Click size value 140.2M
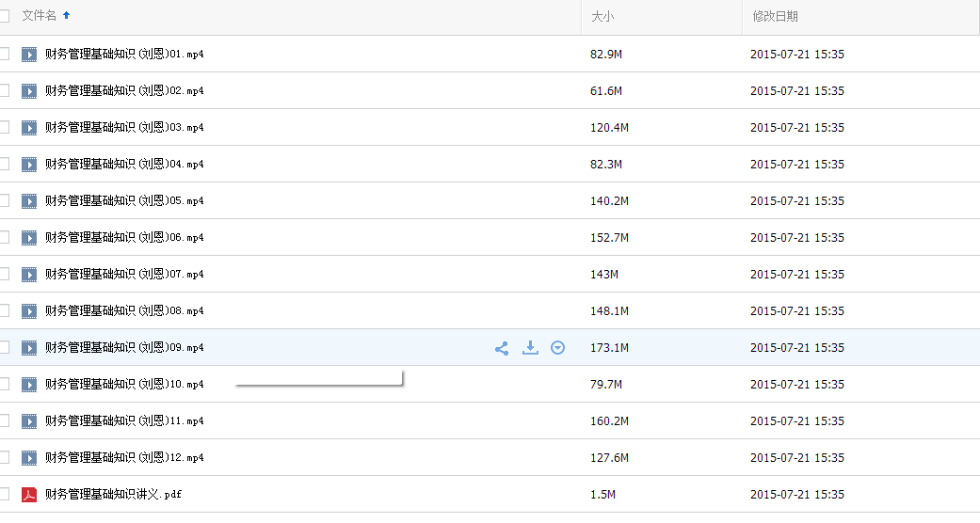Image resolution: width=980 pixels, height=523 pixels. coord(609,201)
